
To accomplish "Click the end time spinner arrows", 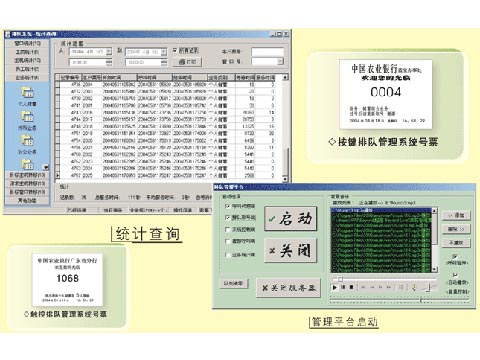I will [164, 62].
